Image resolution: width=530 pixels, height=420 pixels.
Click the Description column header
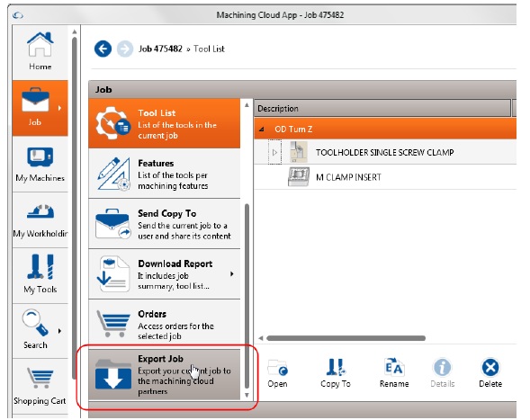(x=382, y=109)
